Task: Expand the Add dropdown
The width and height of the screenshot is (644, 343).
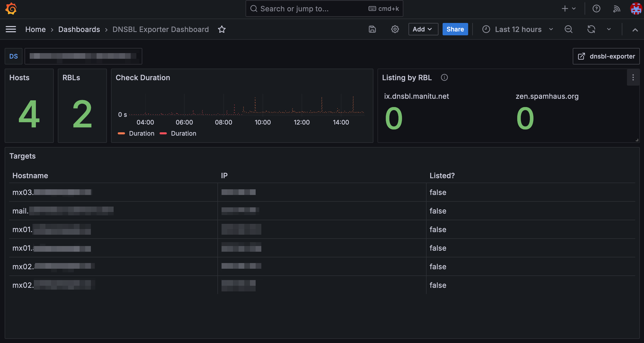Action: (x=423, y=29)
